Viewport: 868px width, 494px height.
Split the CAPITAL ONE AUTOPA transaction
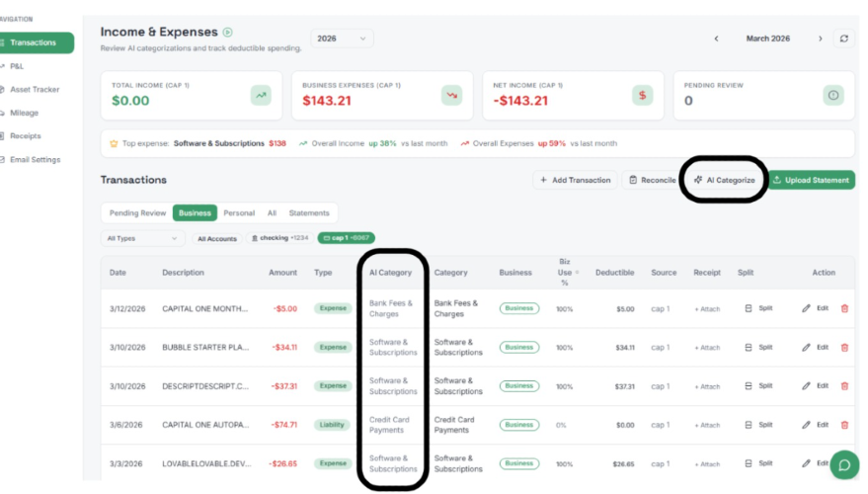tap(758, 425)
